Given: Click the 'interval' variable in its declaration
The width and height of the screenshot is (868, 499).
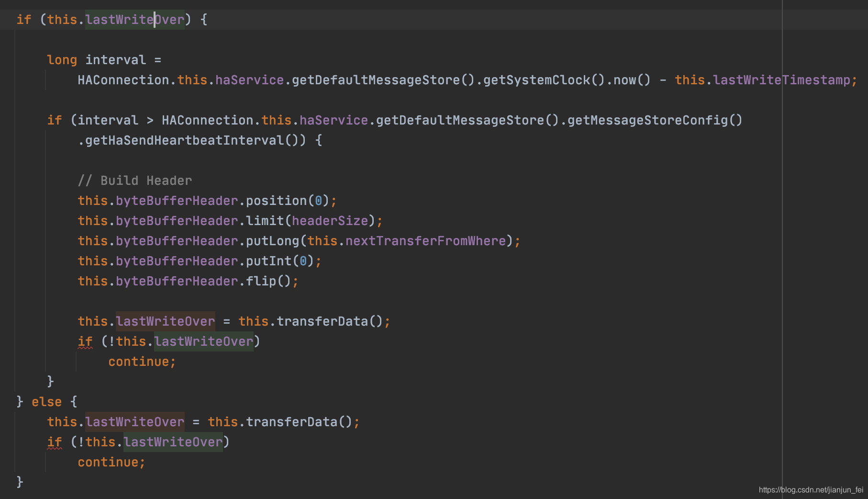Looking at the screenshot, I should pyautogui.click(x=116, y=60).
